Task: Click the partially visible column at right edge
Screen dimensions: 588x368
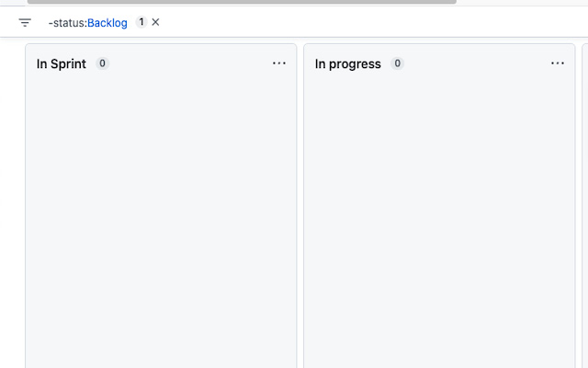Action: (585, 206)
